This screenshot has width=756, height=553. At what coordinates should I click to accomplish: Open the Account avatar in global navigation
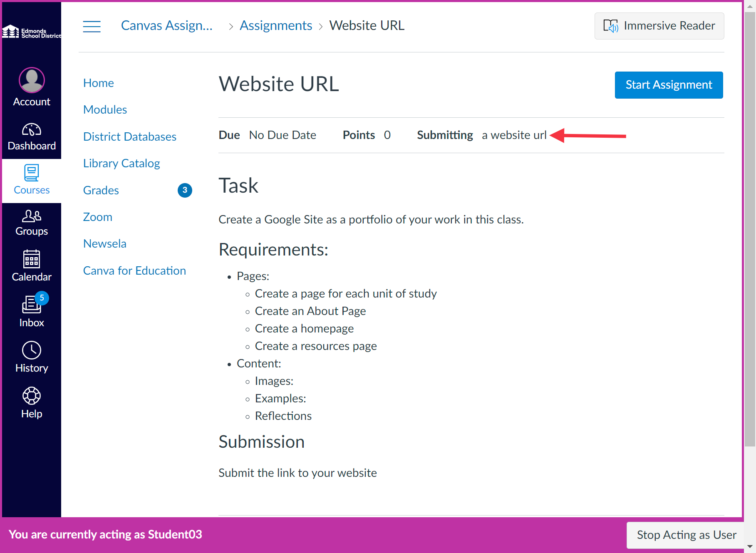[32, 80]
